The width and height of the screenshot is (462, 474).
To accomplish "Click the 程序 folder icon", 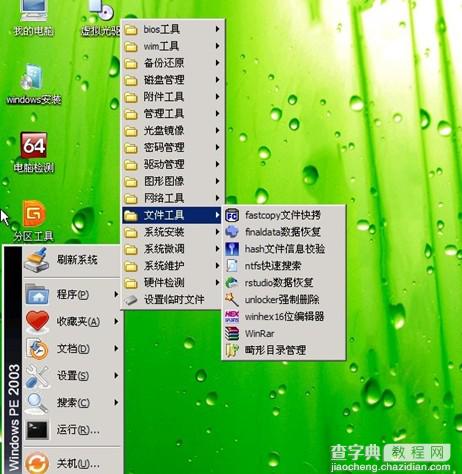I will (37, 295).
